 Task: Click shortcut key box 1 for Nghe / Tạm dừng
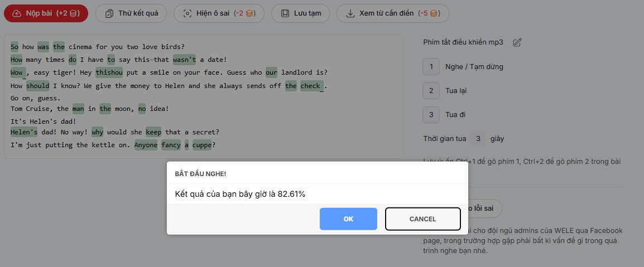click(431, 67)
